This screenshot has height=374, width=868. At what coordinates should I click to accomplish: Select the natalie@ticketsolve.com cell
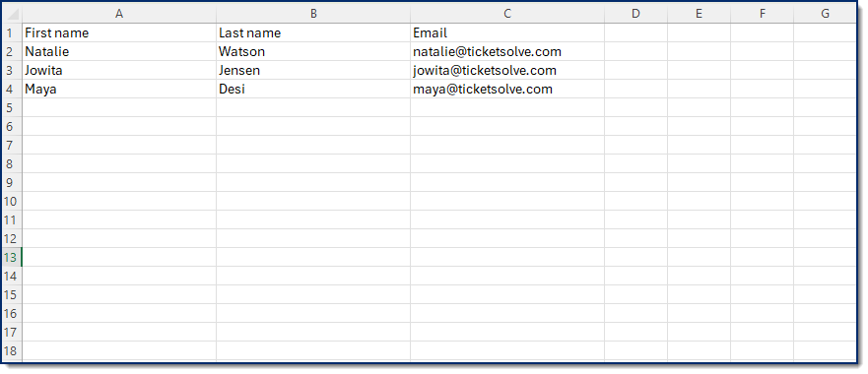(507, 51)
